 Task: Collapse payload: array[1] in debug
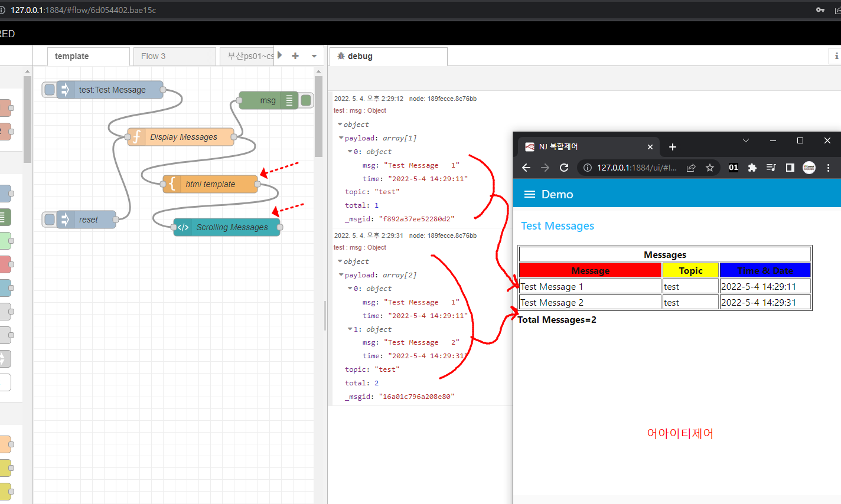(341, 138)
